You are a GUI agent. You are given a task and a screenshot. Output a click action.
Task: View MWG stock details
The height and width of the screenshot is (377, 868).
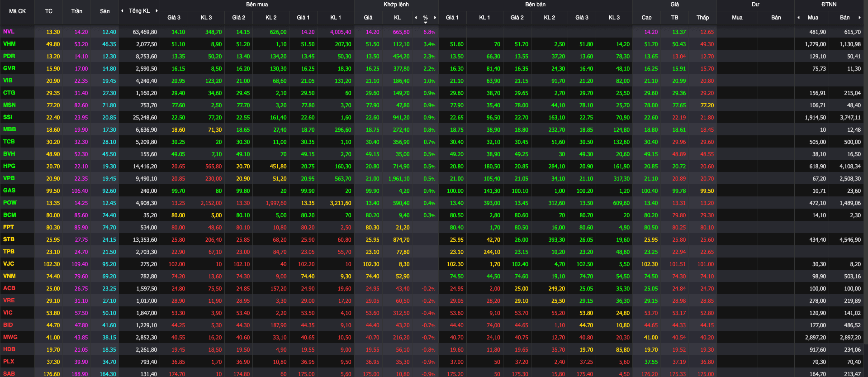10,337
